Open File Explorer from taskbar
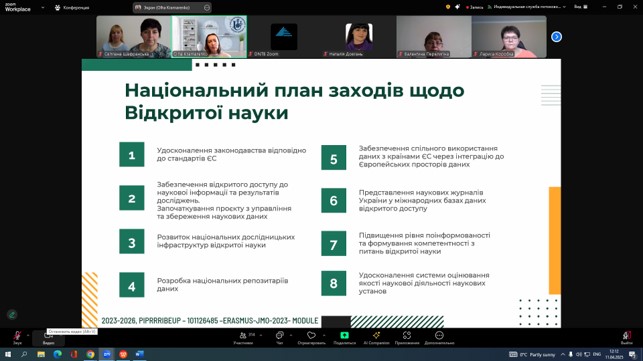643x361 pixels. pos(41,354)
